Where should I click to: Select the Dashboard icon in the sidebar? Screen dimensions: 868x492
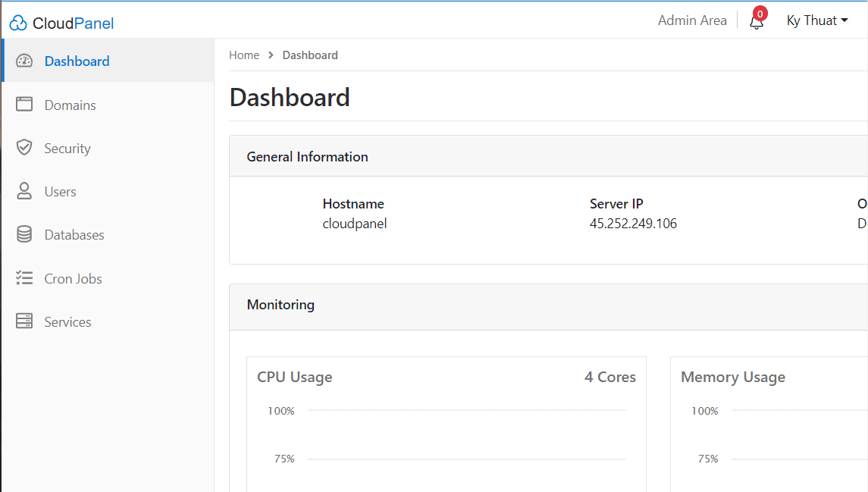pos(24,61)
